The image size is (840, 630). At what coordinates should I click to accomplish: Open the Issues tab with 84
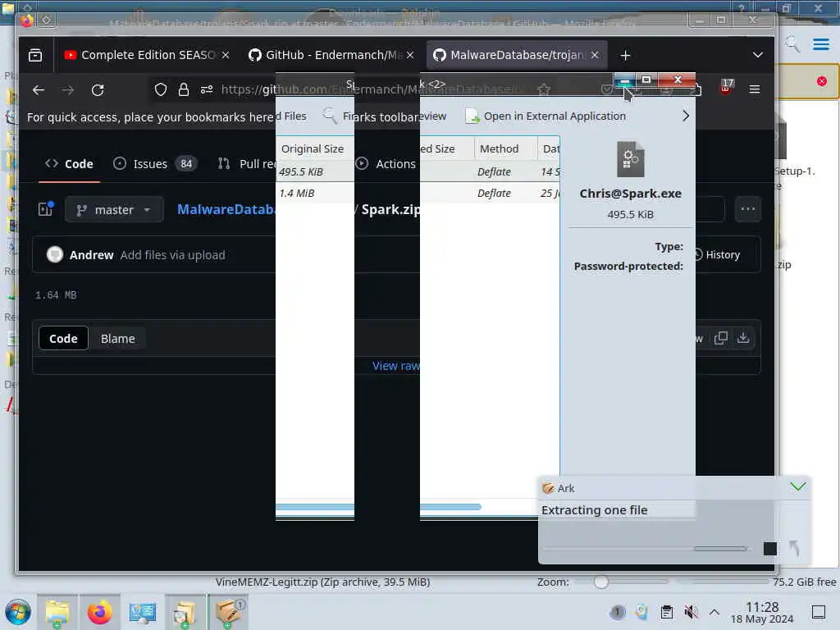[155, 164]
